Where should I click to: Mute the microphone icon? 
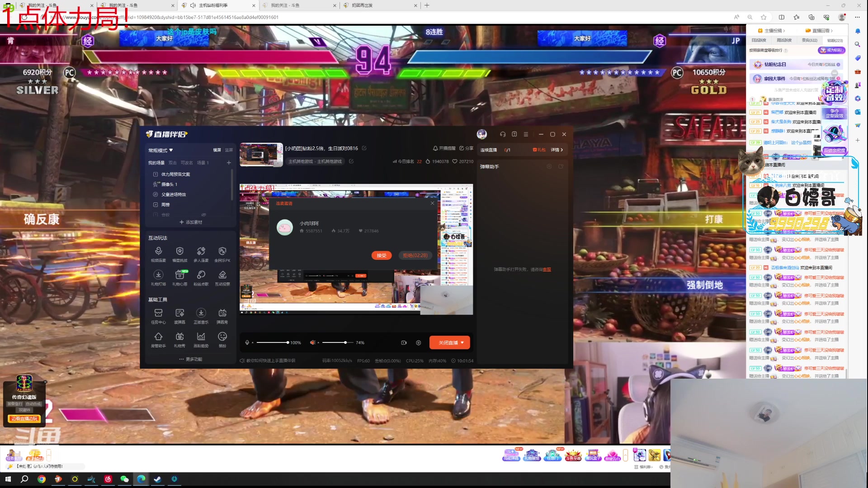(247, 343)
